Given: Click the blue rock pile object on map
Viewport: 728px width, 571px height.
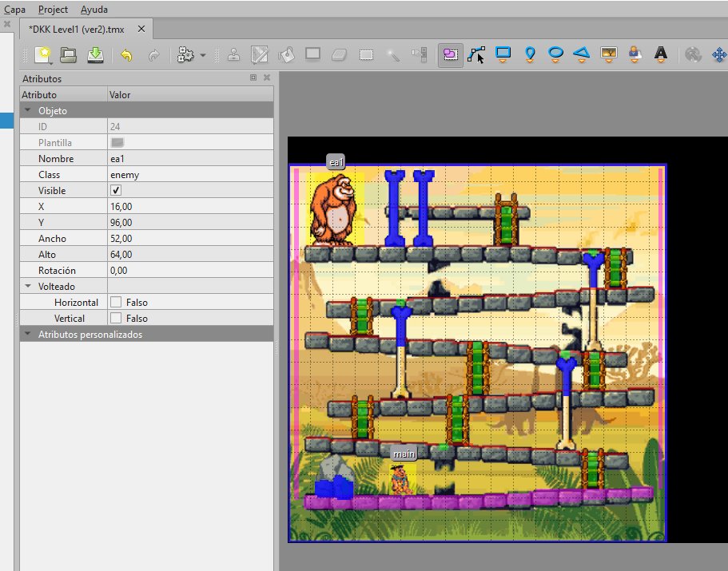Looking at the screenshot, I should pos(334,487).
